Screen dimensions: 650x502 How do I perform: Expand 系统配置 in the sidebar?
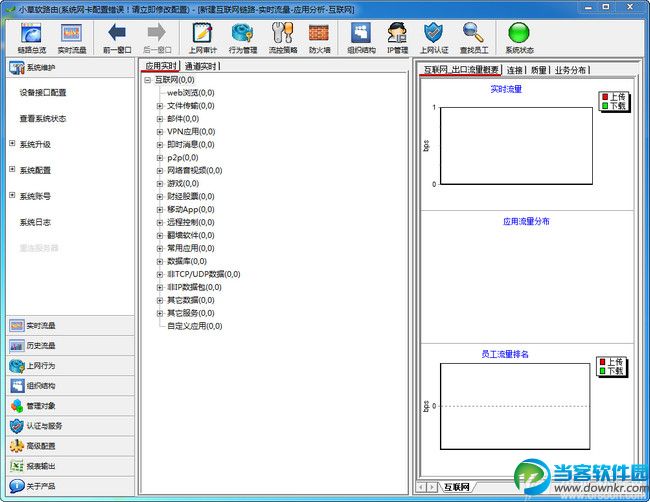point(12,169)
